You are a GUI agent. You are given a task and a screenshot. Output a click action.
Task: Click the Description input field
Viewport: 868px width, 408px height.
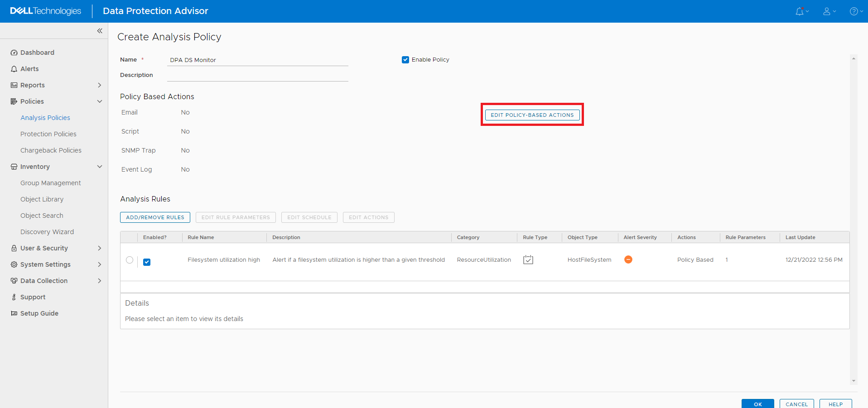click(x=257, y=75)
